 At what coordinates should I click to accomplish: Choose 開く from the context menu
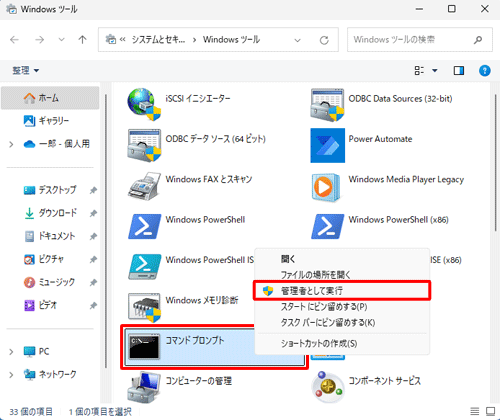342,259
